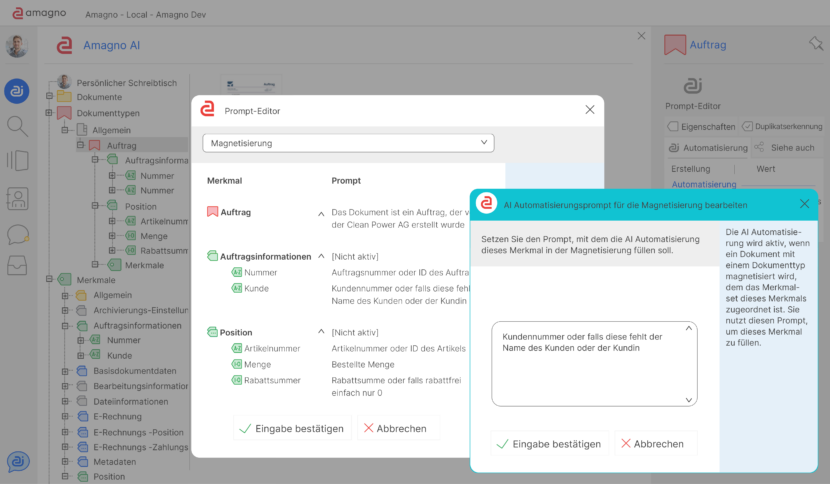Click the pin icon in right panel
Viewport: 830px width, 484px height.
point(815,44)
